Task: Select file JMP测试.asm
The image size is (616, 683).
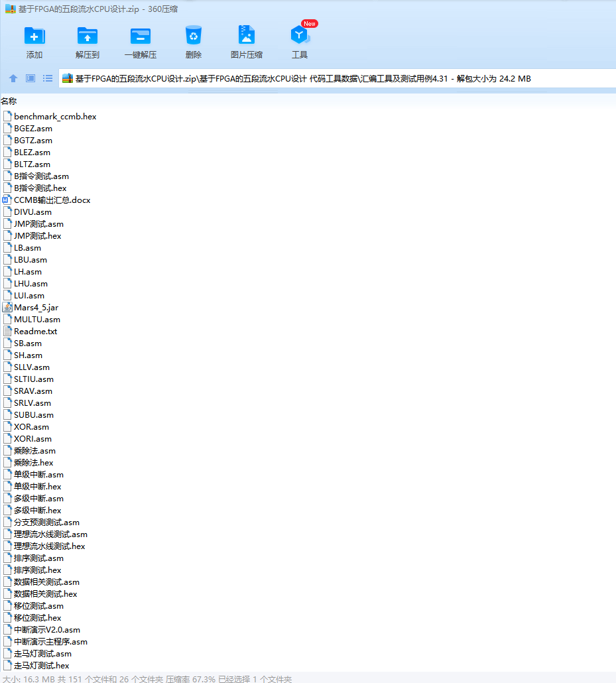Action: point(38,224)
